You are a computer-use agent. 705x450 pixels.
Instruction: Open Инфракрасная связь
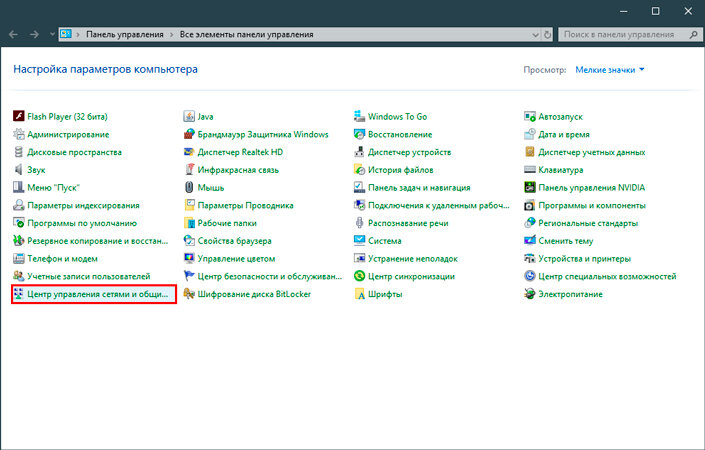(x=231, y=169)
